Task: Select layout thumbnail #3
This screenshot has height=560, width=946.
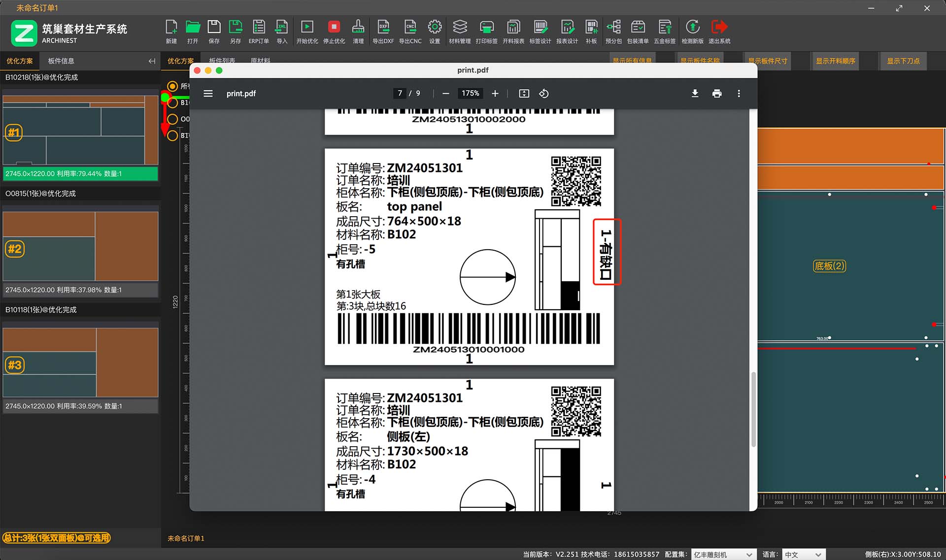Action: pos(80,362)
